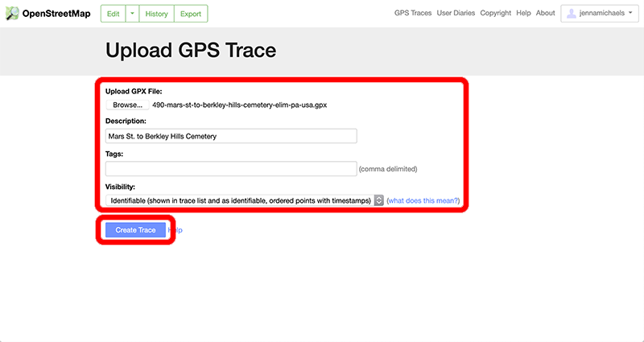Screen dimensions: 644x342
Task: Click the '(comma delimited)' hint text
Action: 388,169
